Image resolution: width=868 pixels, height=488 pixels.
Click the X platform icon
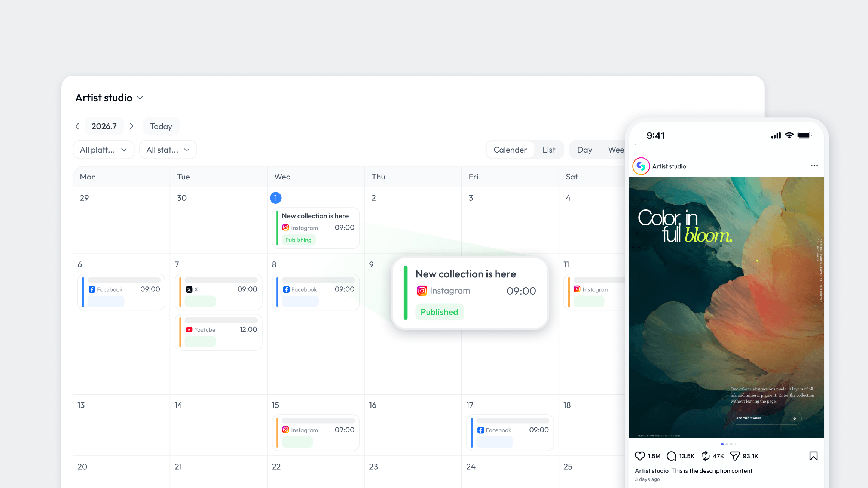tap(189, 289)
